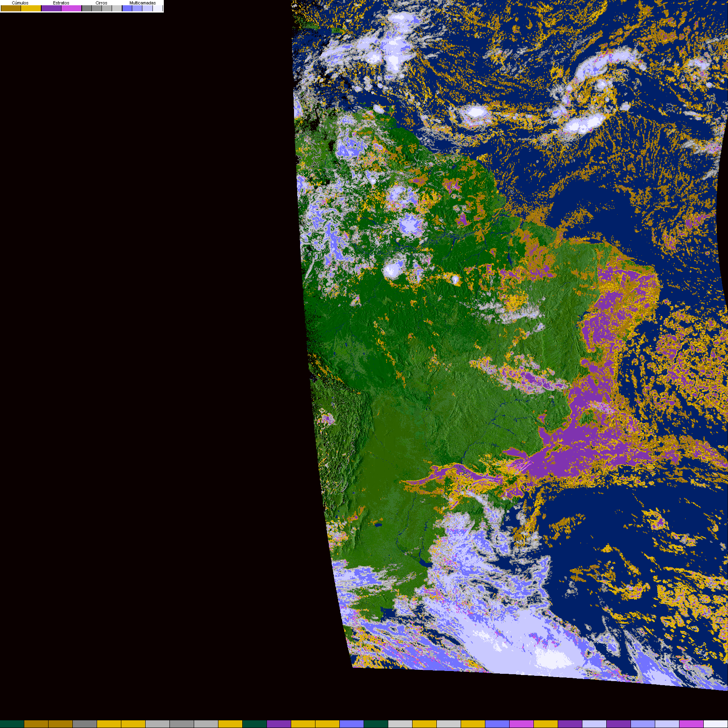Image resolution: width=728 pixels, height=728 pixels.
Task: Click the yellow Cúmulos legend swatch
Action: tap(31, 8)
